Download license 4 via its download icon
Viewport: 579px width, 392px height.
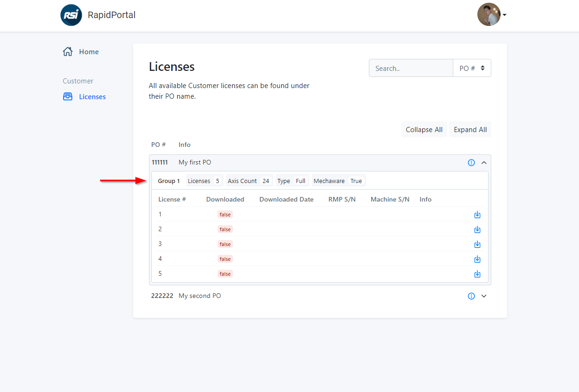(477, 259)
